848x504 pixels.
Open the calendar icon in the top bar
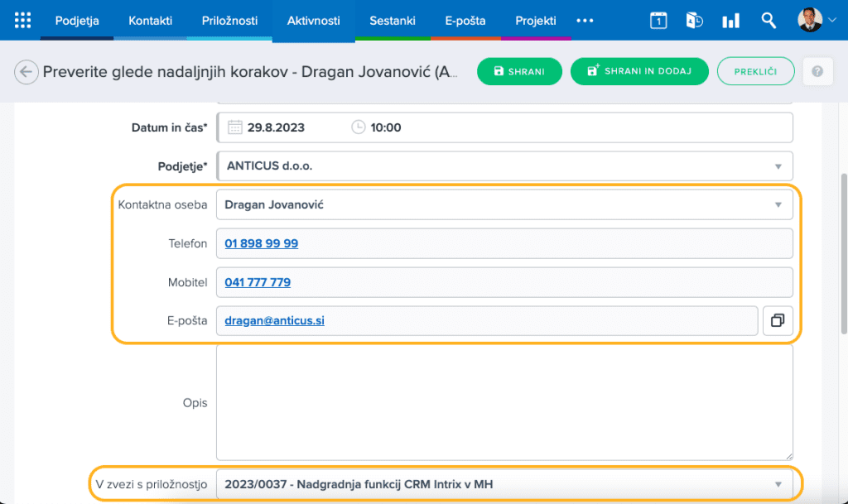point(658,20)
